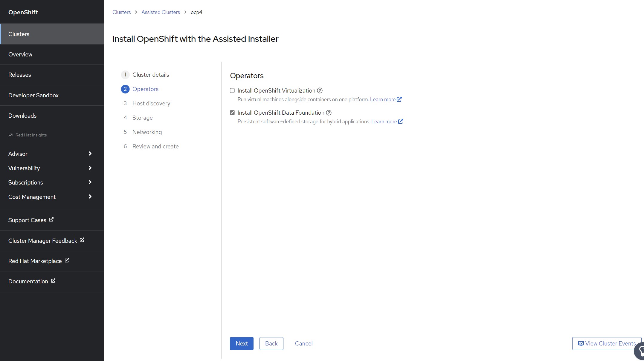The image size is (644, 361).
Task: Click external link icon after Data Foundation Learn more
Action: click(x=401, y=121)
